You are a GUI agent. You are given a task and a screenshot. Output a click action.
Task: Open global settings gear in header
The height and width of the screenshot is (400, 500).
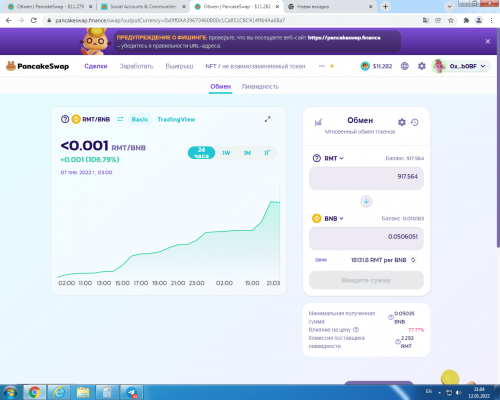tap(422, 66)
